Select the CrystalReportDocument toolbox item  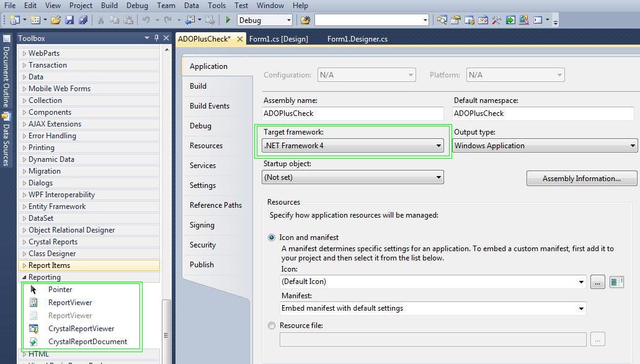[88, 342]
